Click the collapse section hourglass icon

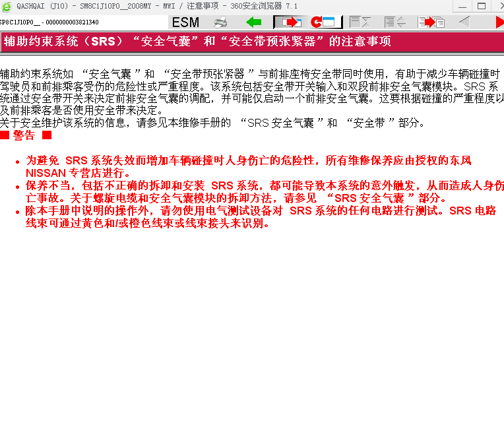[x=360, y=22]
